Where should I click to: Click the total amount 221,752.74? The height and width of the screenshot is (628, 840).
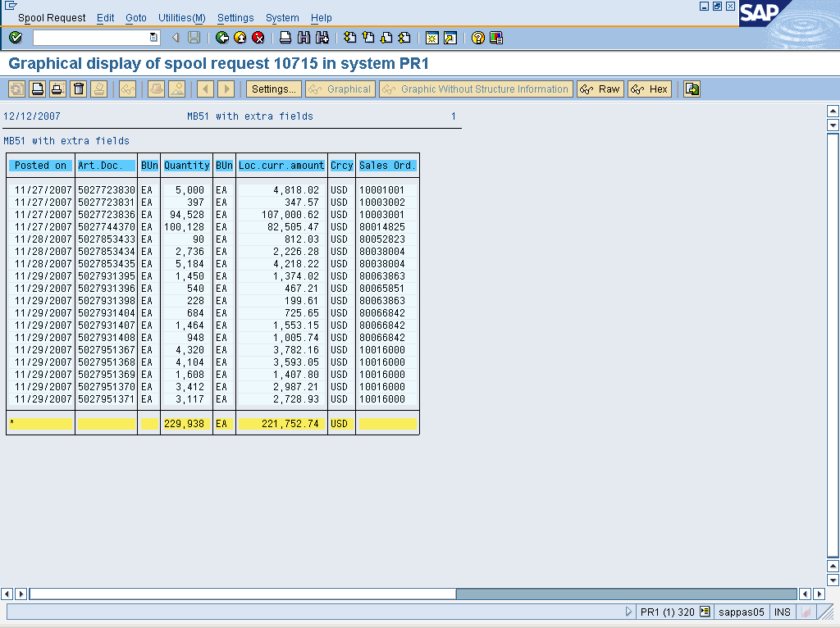click(x=290, y=424)
